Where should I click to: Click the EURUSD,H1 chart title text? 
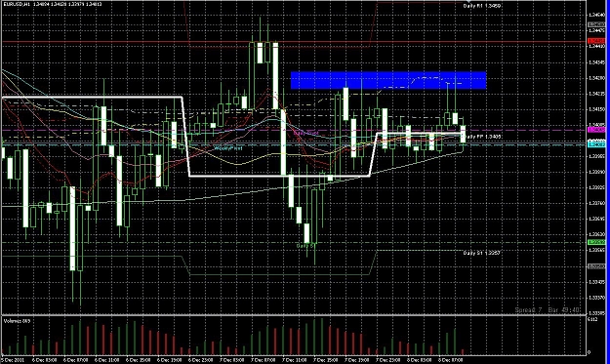(52, 4)
